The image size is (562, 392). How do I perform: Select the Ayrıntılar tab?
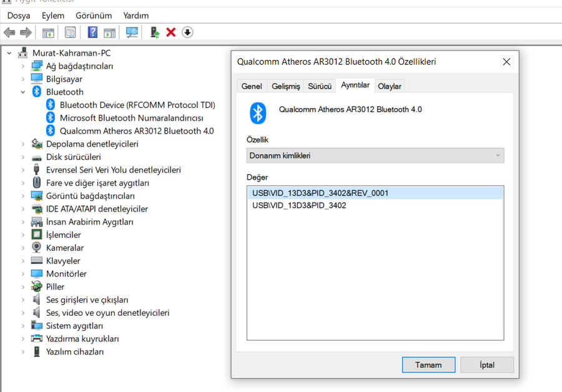355,85
